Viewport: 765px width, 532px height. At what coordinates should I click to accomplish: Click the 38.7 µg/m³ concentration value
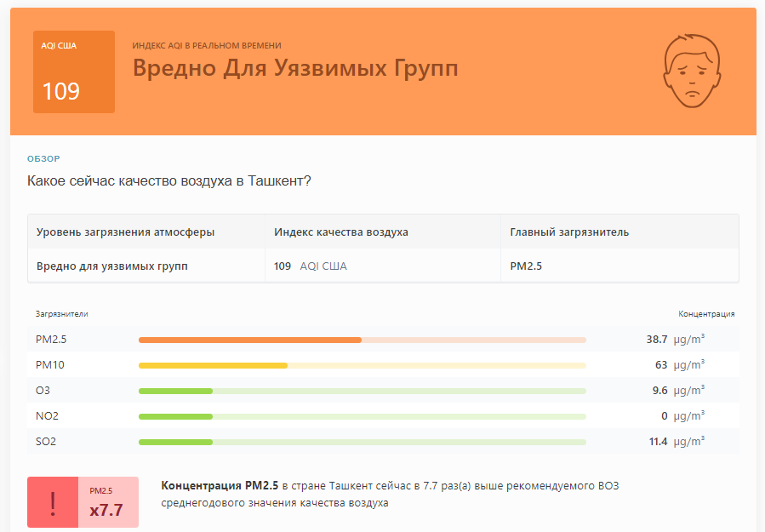click(676, 340)
